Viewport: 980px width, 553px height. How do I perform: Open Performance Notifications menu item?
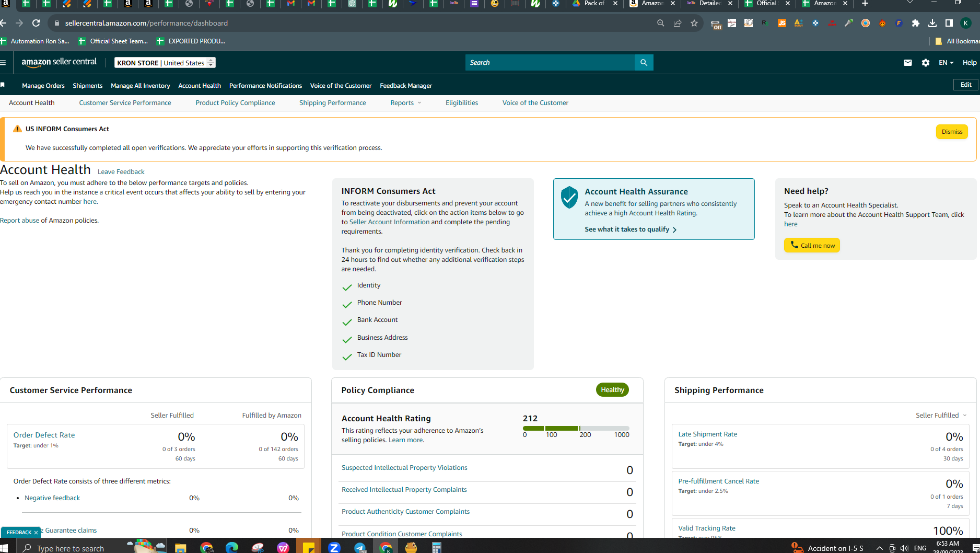(x=265, y=86)
